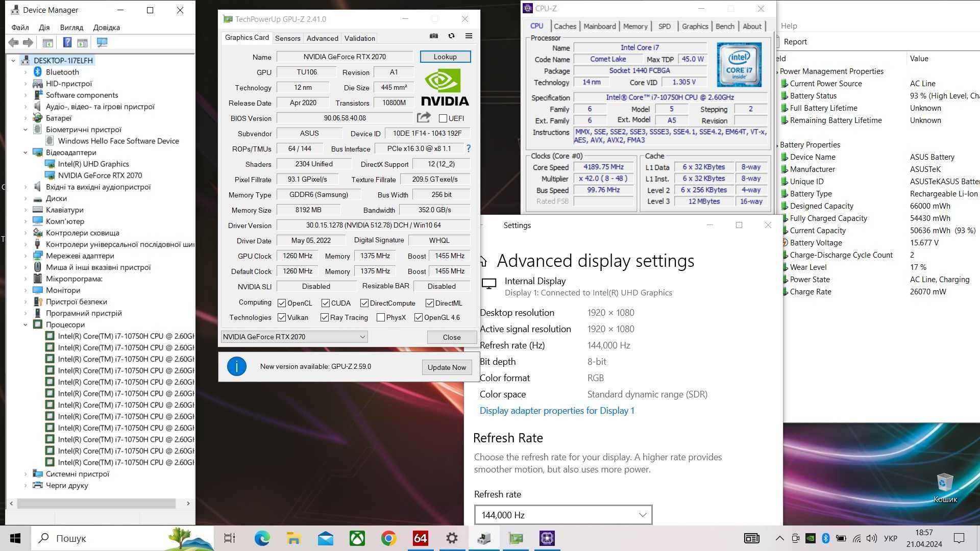Screen dimensions: 980x551
Task: Click Bench tab in CPU-Z
Action: tap(725, 26)
